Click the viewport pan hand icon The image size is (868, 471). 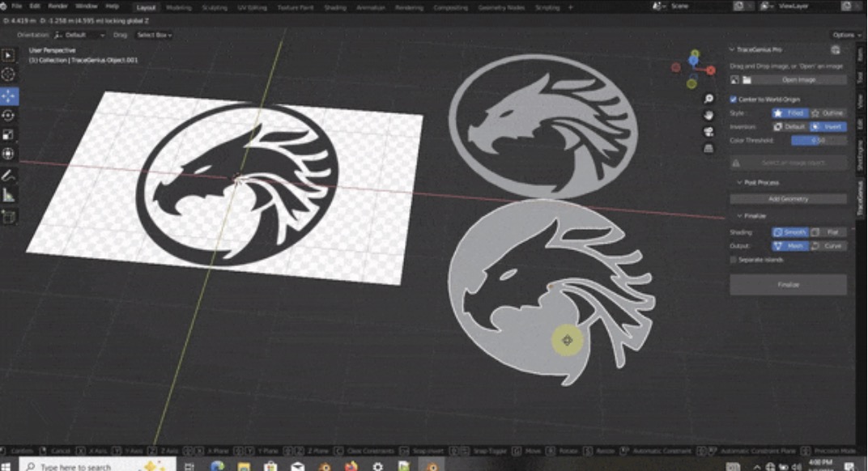708,115
